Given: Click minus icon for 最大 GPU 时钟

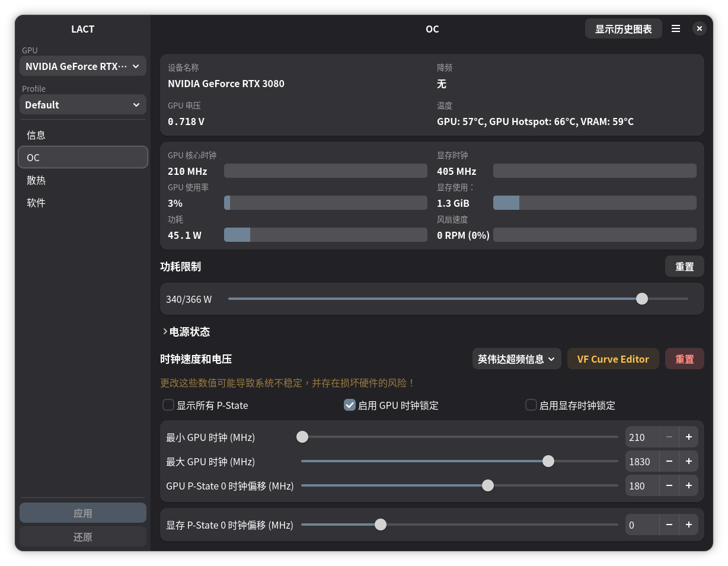Looking at the screenshot, I should coord(669,461).
